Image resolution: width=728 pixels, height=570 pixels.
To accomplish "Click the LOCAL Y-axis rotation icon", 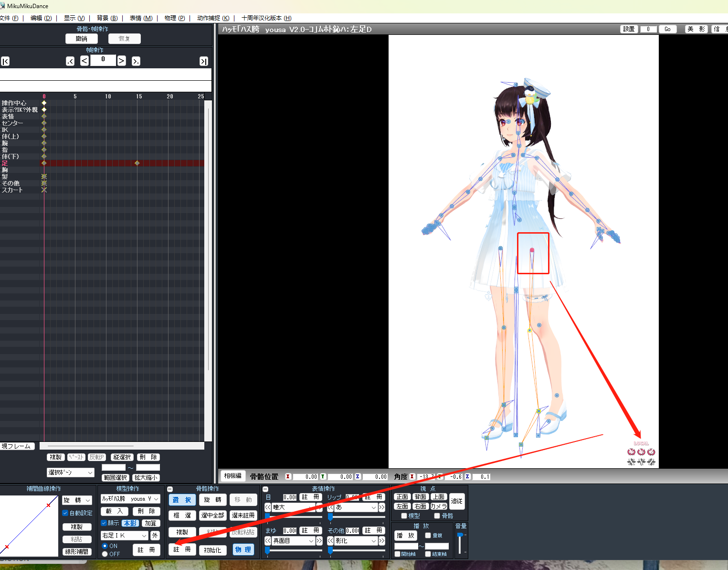I will tap(641, 452).
